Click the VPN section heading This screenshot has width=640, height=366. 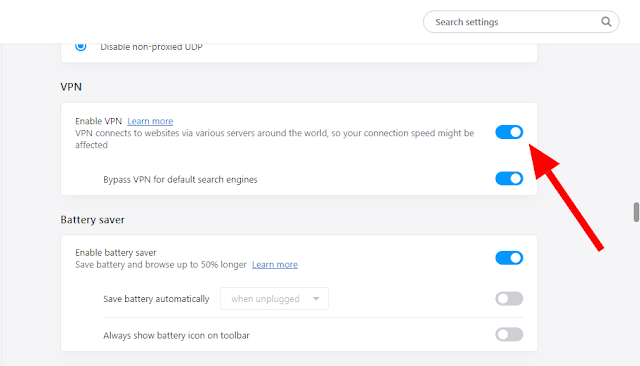tap(71, 87)
